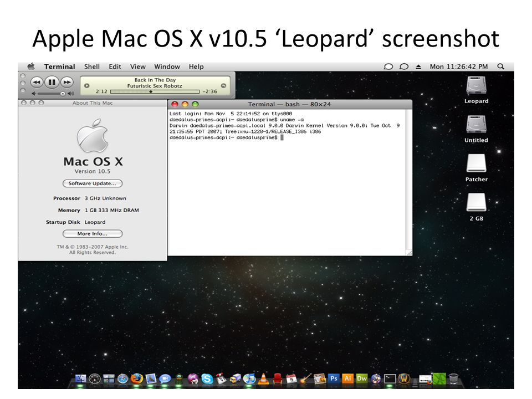Screen dimensions: 532x399
Task: Click the remaining time -2:36 in iTunes
Action: (209, 91)
